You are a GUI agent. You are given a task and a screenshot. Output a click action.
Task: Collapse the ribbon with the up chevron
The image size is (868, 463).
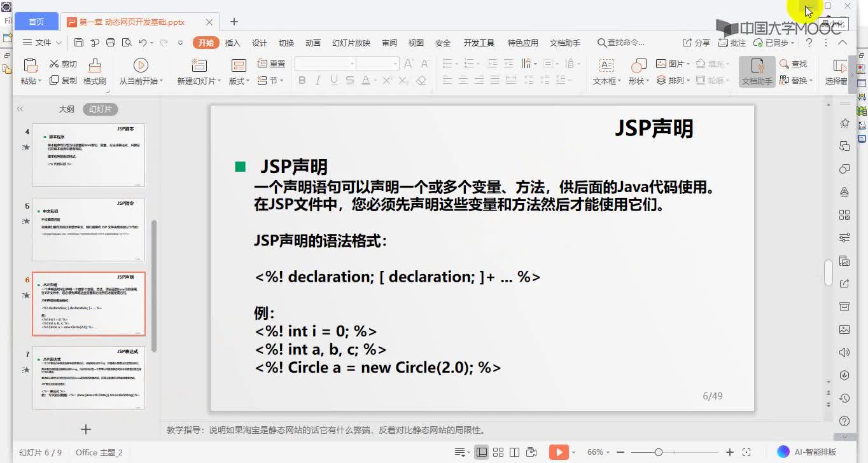[x=843, y=43]
